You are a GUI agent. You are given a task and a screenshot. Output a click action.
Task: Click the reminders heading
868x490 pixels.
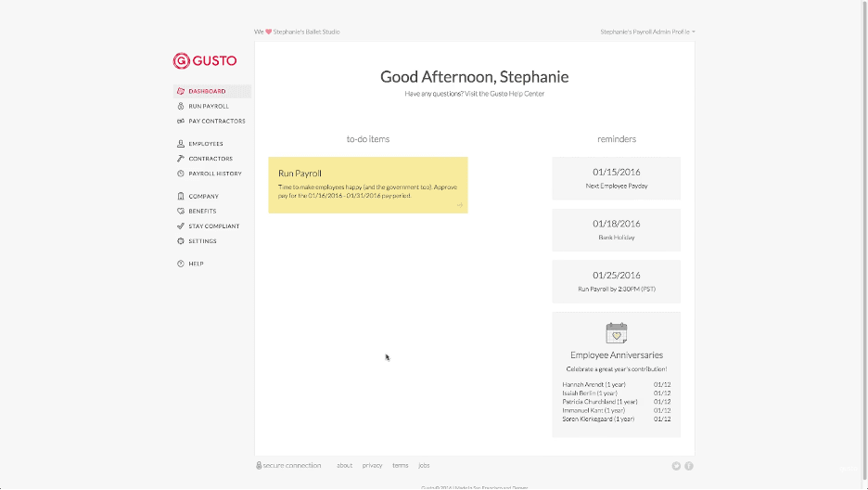[x=616, y=139]
